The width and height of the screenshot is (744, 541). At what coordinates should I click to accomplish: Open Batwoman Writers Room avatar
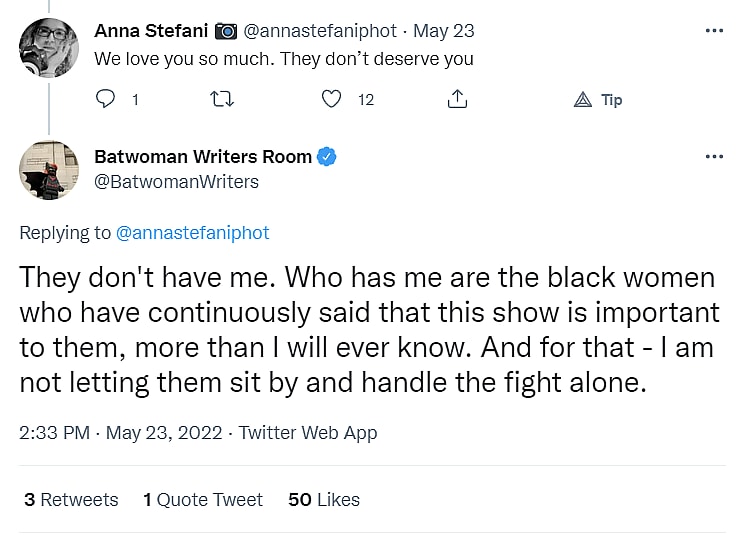click(x=48, y=170)
